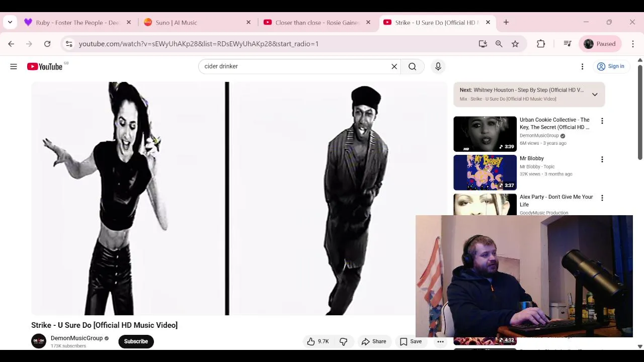Open the browser extensions puzzle icon
This screenshot has height=362, width=644.
(541, 44)
